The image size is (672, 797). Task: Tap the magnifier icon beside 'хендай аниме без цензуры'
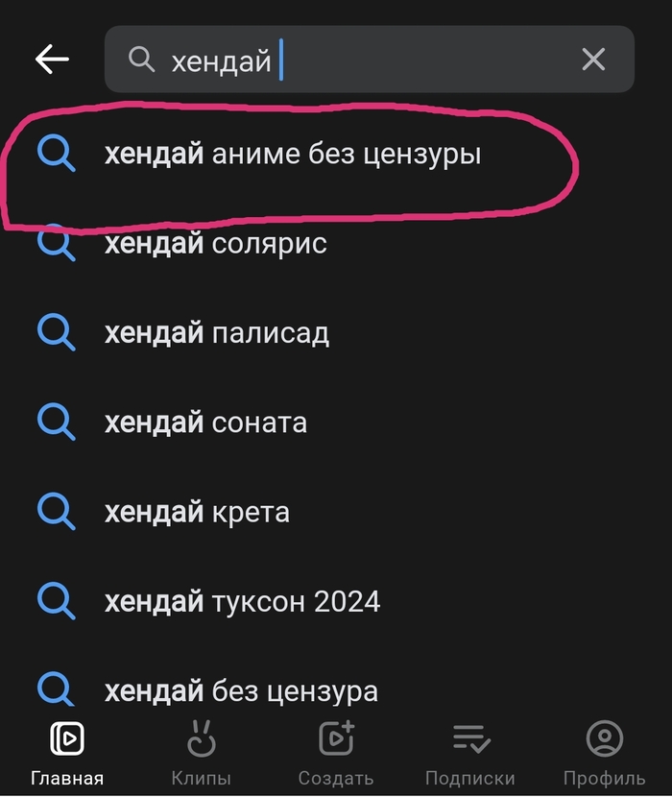58,154
